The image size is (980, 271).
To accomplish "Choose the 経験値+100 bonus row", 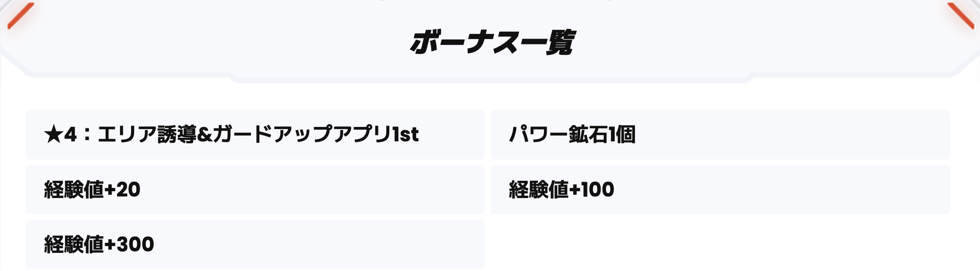I will tap(720, 189).
